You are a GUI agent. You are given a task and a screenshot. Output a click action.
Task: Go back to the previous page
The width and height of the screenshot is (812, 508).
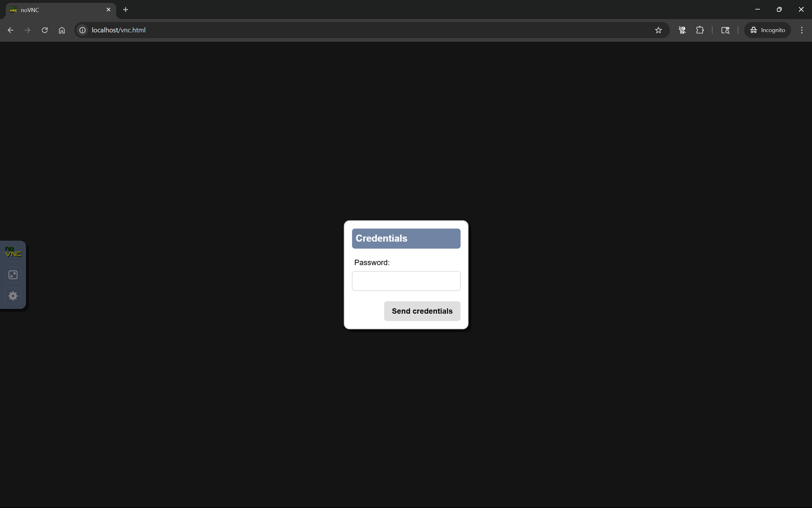pyautogui.click(x=11, y=30)
